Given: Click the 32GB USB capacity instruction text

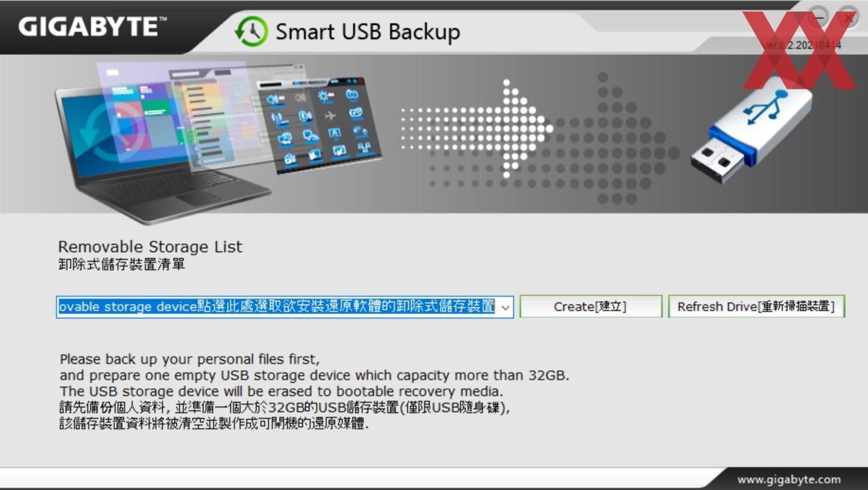Looking at the screenshot, I should coord(315,375).
